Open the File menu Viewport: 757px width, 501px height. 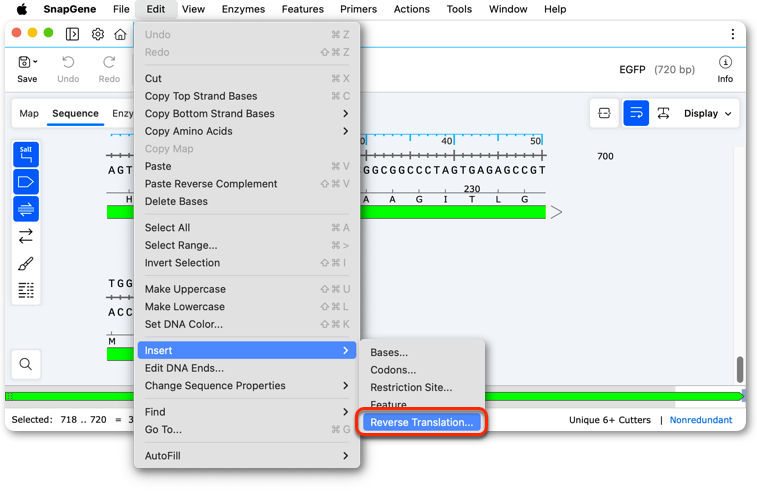click(121, 9)
